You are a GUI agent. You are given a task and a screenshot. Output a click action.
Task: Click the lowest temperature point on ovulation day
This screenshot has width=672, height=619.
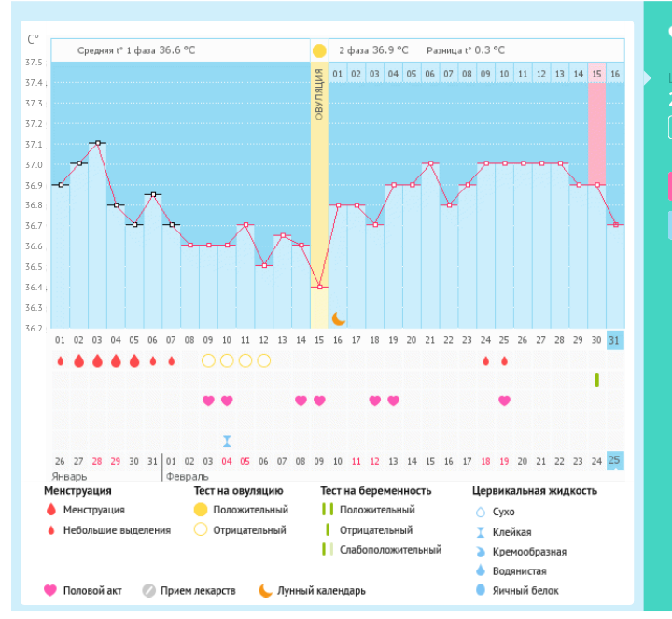coord(319,287)
